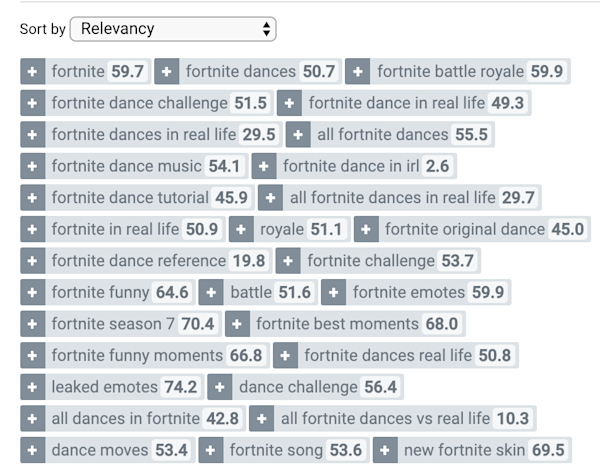Image resolution: width=600 pixels, height=467 pixels.
Task: Add the 'fortnite dance in irl' tag
Action: click(264, 166)
